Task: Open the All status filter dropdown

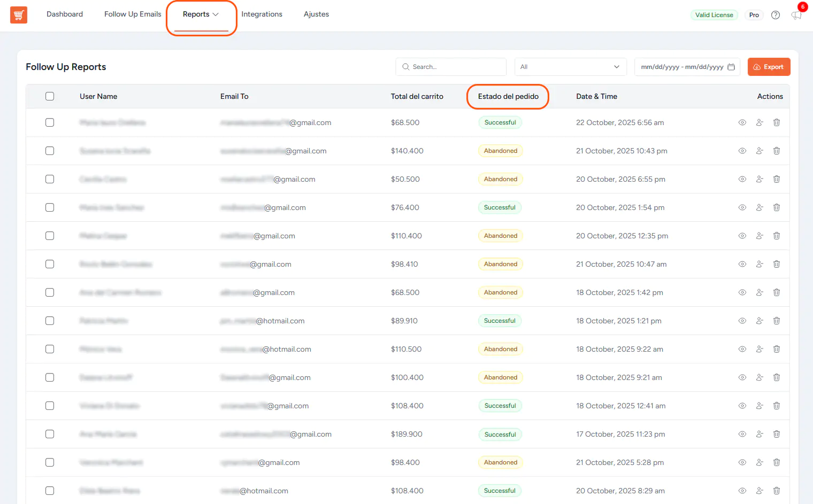Action: click(570, 67)
